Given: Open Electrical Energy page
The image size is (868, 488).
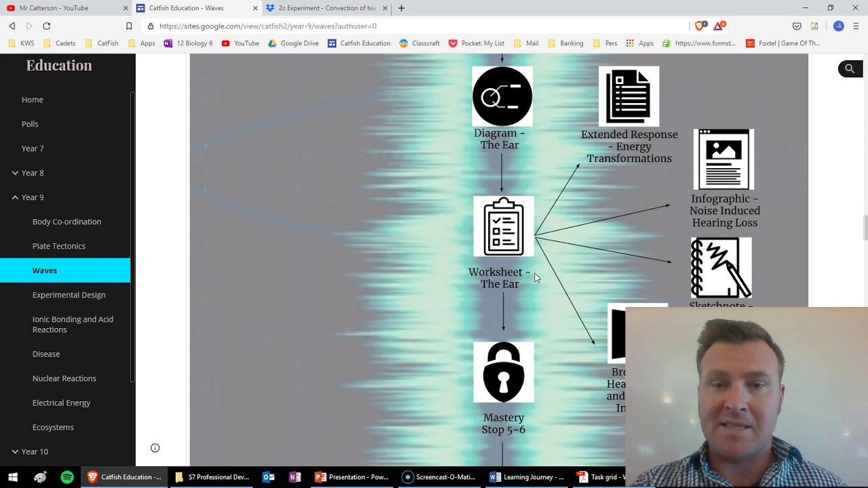Looking at the screenshot, I should point(61,403).
